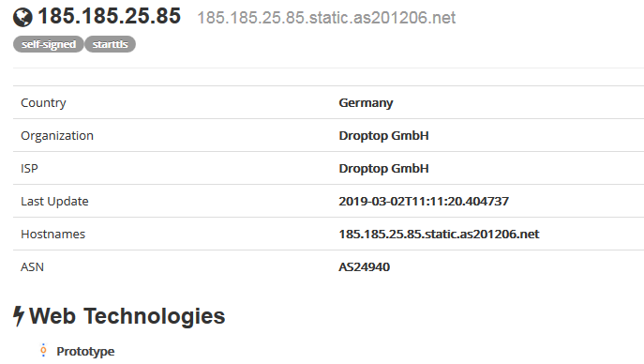Click the Prototype technology label
Screen dimensions: 644x364
click(x=85, y=352)
